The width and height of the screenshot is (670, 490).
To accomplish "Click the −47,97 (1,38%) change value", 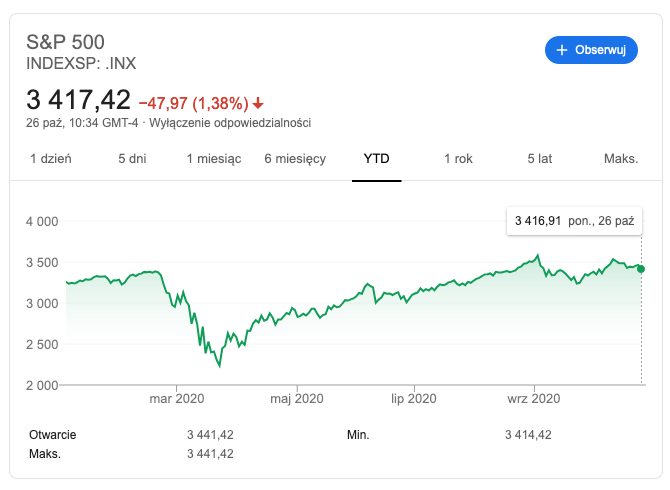I will 194,103.
